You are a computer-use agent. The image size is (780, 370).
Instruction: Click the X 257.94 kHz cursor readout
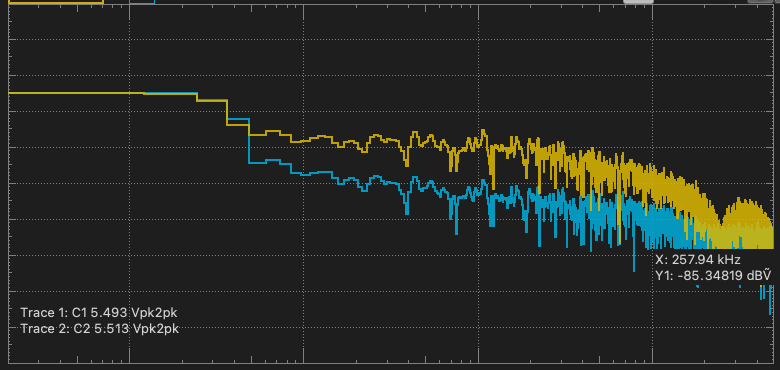pos(698,259)
